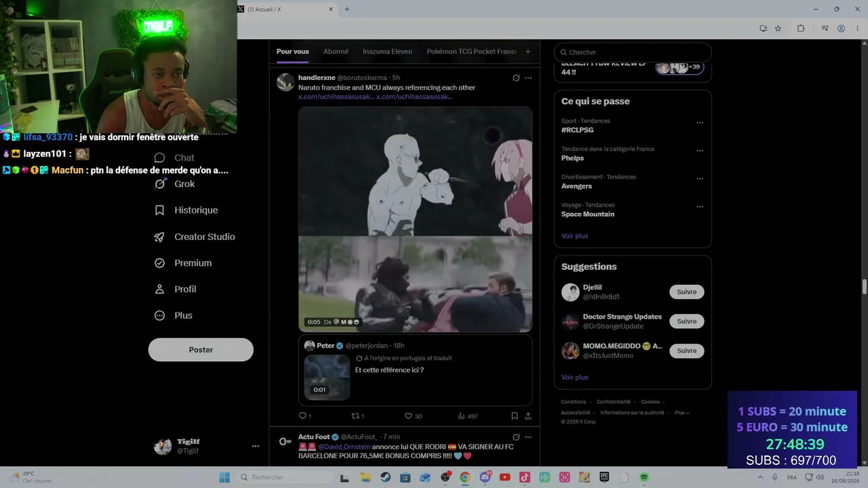Image resolution: width=868 pixels, height=488 pixels.
Task: Expand the Plus menu in X sidebar
Action: tap(174, 316)
